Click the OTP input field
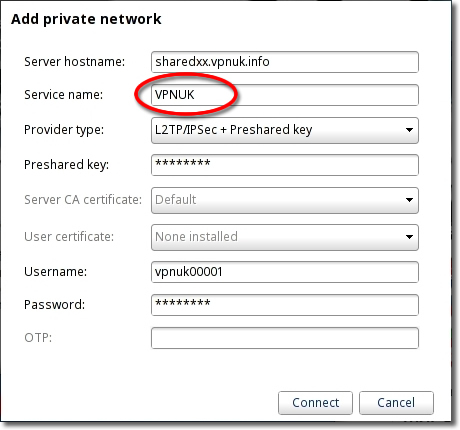 coord(285,338)
